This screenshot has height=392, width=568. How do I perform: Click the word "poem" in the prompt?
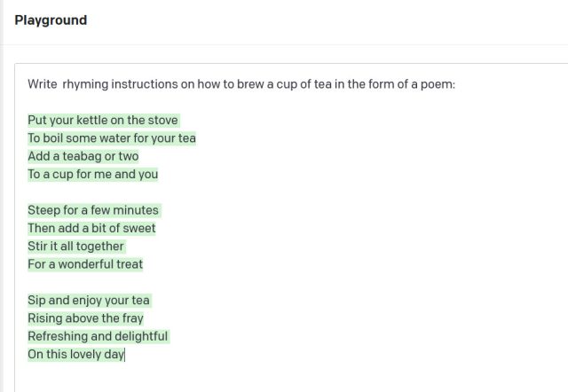click(435, 84)
